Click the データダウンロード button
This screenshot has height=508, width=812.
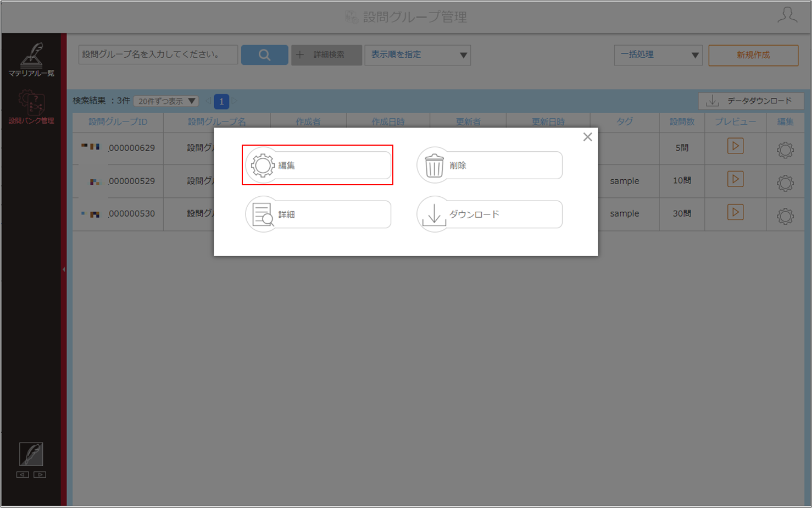click(751, 101)
